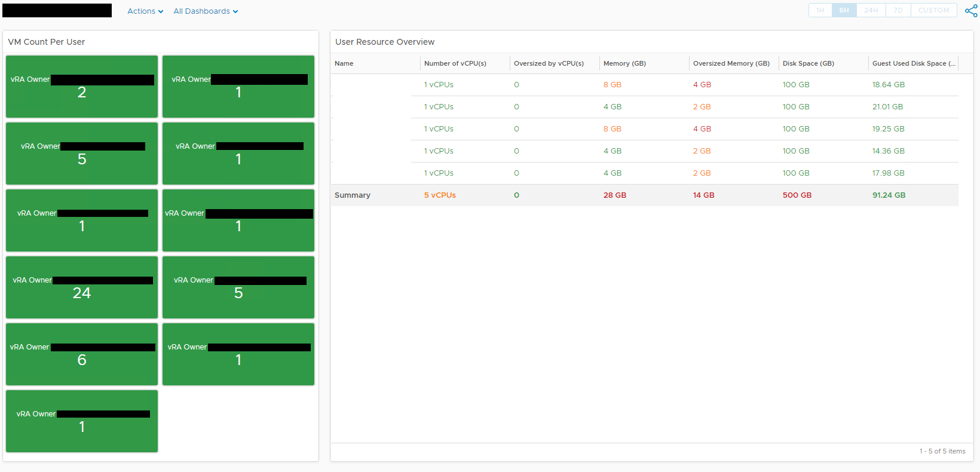
Task: Sort table by Memory (GB) header
Action: (x=624, y=63)
